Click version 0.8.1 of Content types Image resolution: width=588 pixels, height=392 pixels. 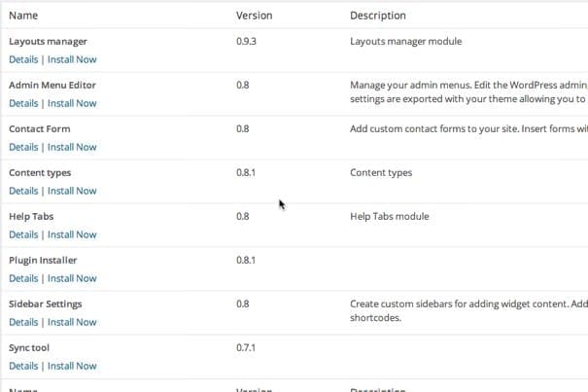pyautogui.click(x=246, y=173)
